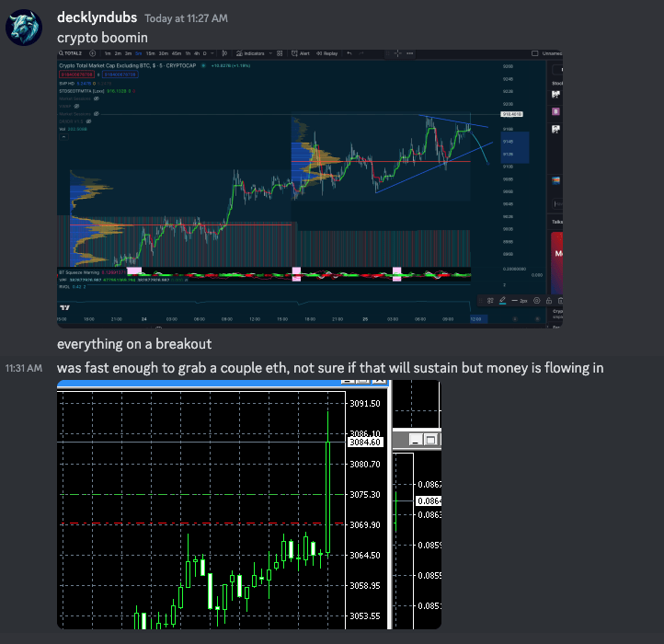Select the 45m timeframe in chart toolbar
The image size is (664, 644).
177,54
